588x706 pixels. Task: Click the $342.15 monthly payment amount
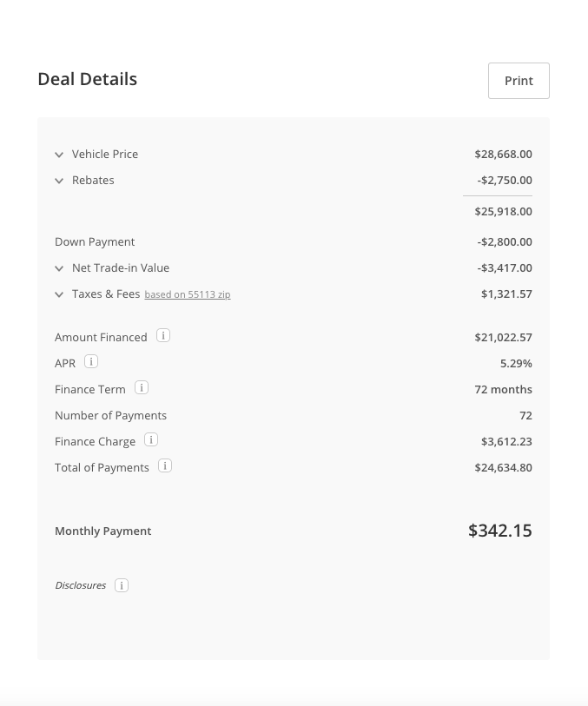click(x=500, y=531)
